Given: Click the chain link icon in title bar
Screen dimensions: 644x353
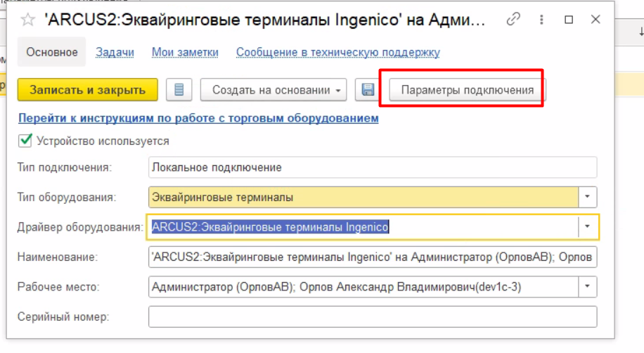Looking at the screenshot, I should tap(514, 20).
